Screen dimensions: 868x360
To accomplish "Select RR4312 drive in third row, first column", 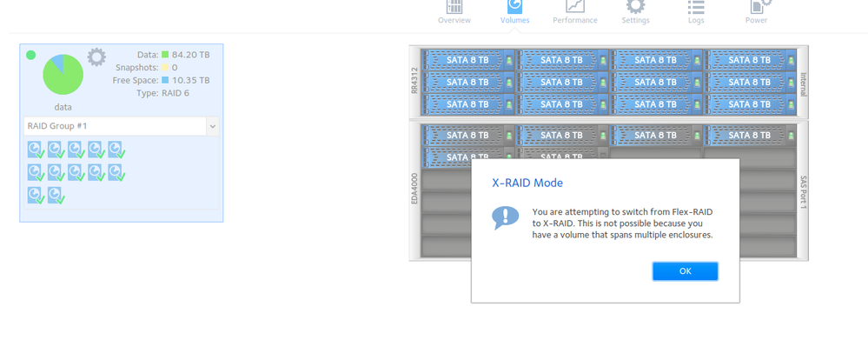I will tap(467, 104).
